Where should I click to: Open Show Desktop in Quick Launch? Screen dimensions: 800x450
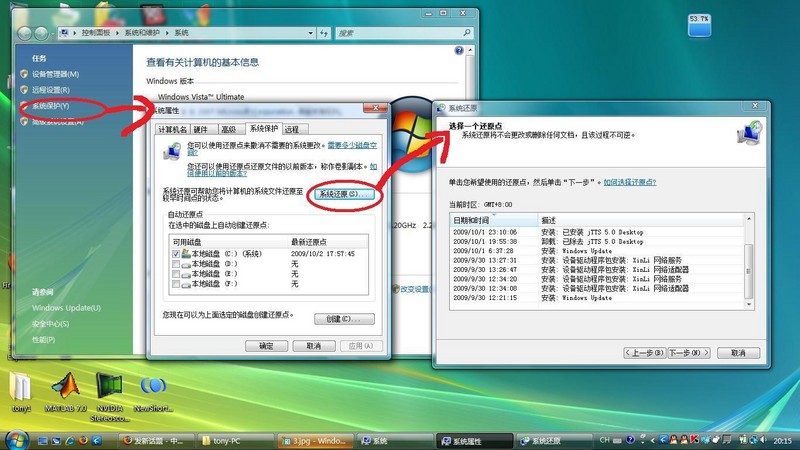pos(43,440)
